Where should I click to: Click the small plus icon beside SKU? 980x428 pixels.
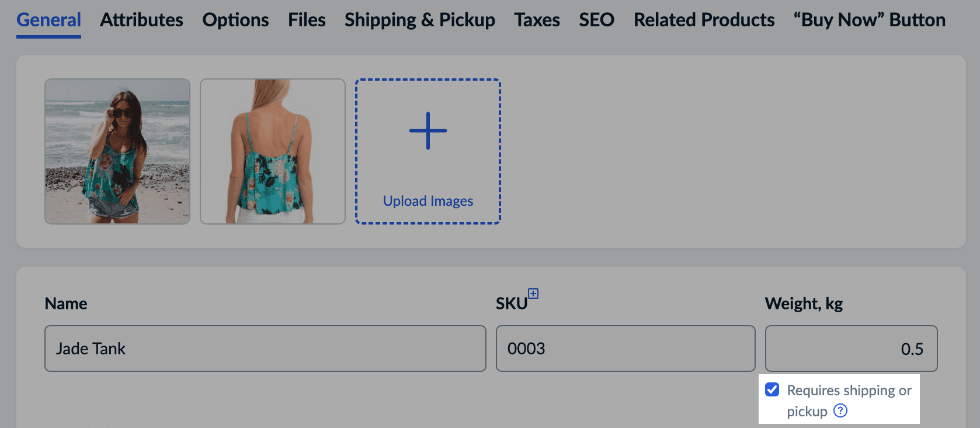[x=533, y=294]
